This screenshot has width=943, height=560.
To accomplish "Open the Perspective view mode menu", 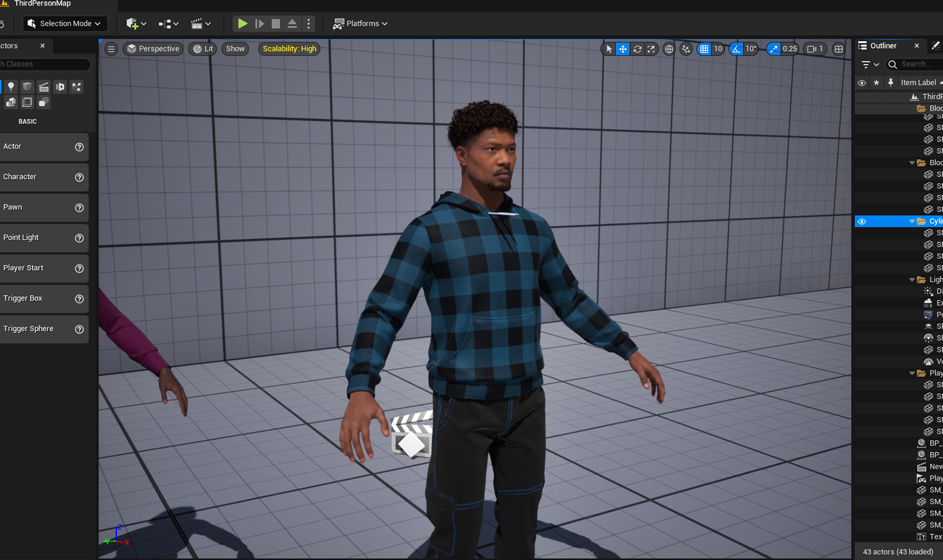I will [x=153, y=49].
